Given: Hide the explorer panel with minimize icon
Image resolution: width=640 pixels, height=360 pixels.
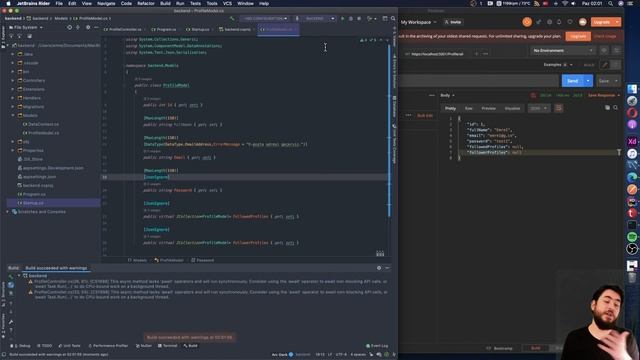Looking at the screenshot, I should [x=96, y=27].
